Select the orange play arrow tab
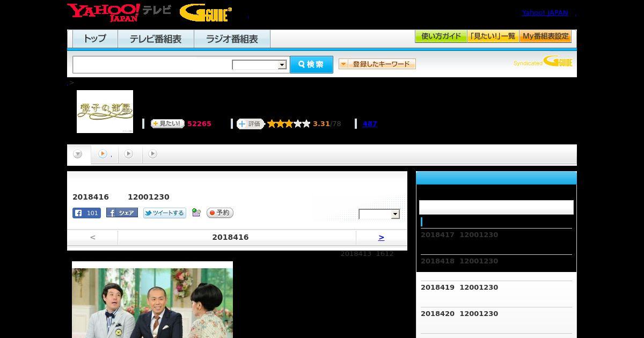This screenshot has height=338, width=644. click(x=103, y=154)
